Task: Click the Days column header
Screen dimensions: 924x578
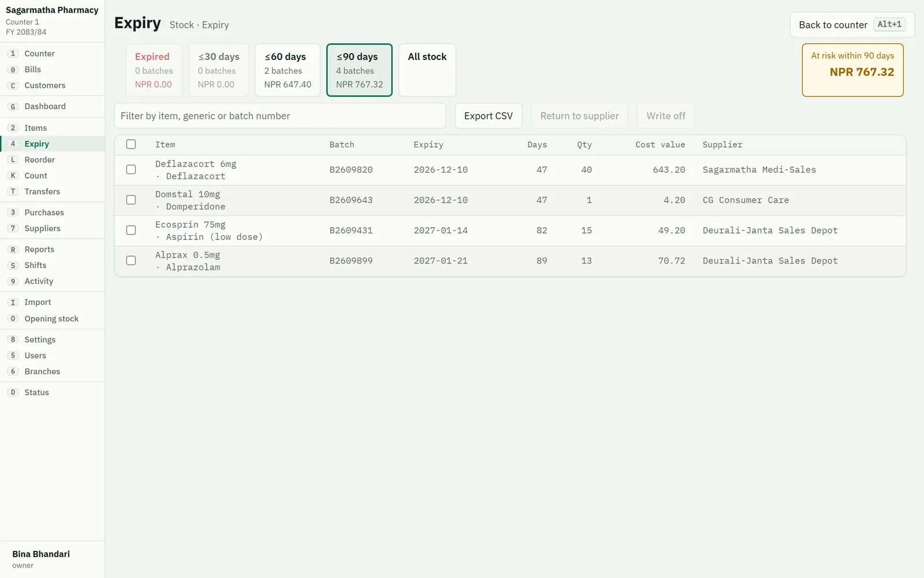Action: [537, 144]
